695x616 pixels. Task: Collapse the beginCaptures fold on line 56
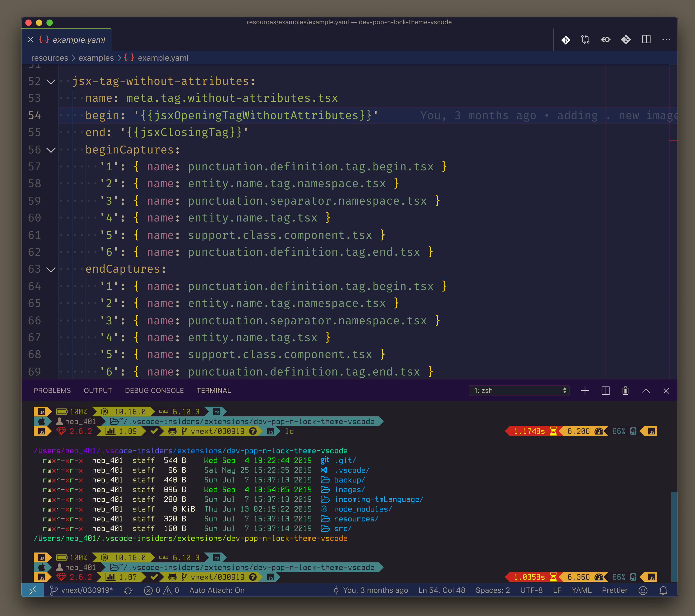point(51,150)
